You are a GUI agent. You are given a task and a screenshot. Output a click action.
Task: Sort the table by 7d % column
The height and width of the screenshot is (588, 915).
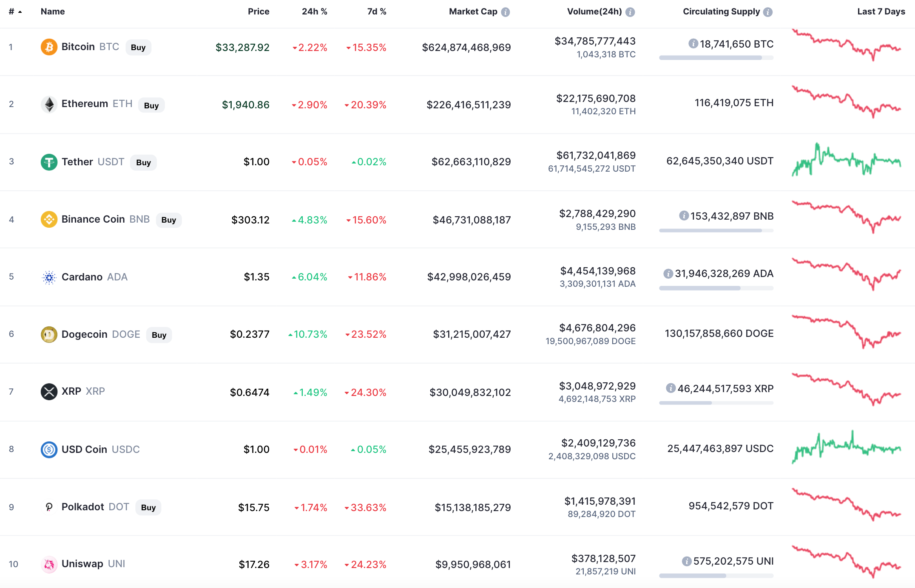377,11
